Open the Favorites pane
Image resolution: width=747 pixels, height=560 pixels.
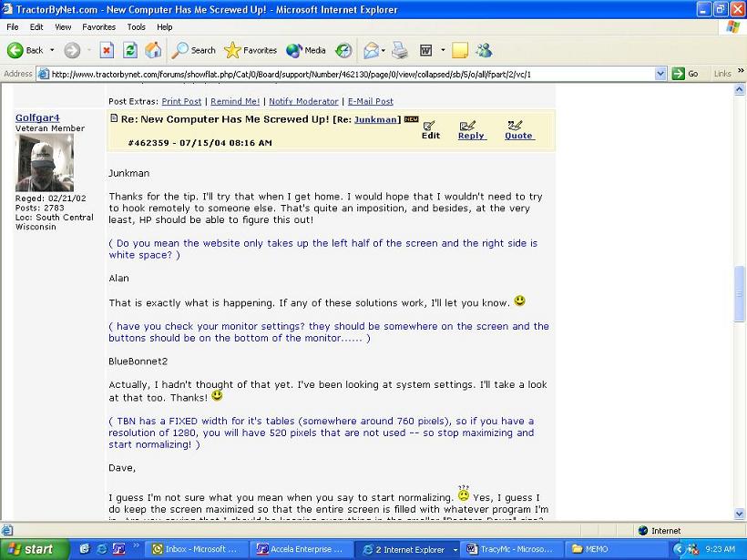(251, 50)
